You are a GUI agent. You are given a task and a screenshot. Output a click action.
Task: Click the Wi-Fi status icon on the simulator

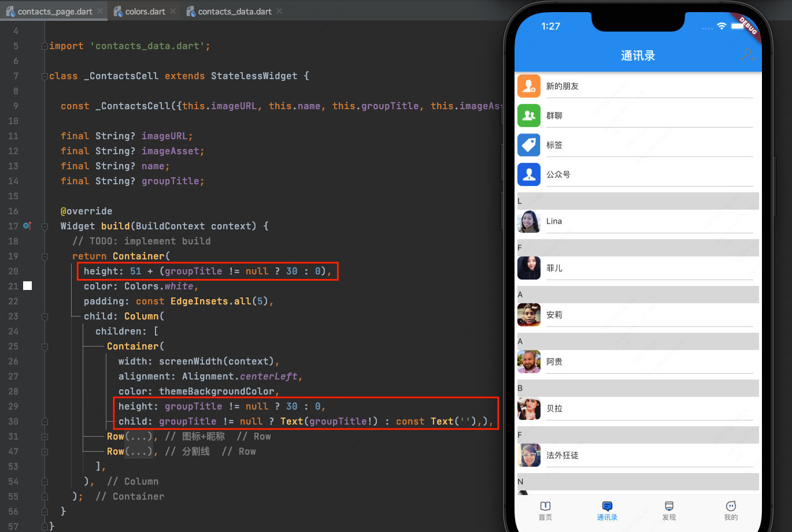721,26
